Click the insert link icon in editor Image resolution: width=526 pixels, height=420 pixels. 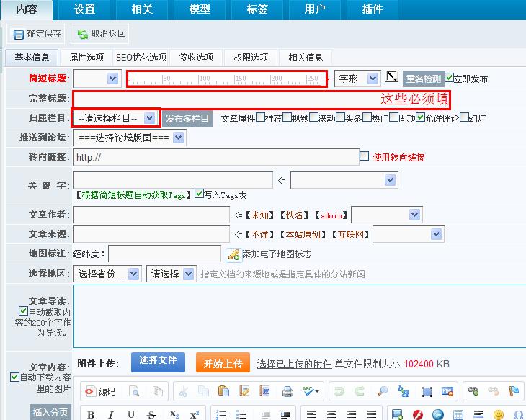pos(473,391)
